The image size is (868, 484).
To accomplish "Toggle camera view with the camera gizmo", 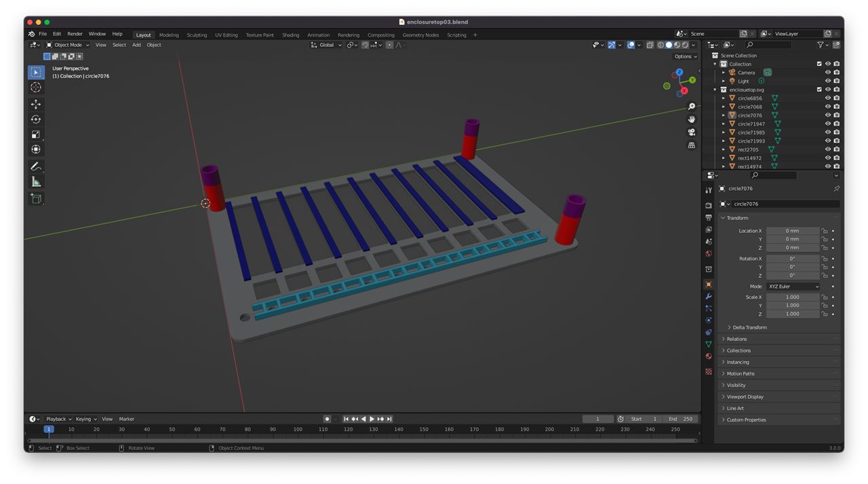I will [x=692, y=132].
